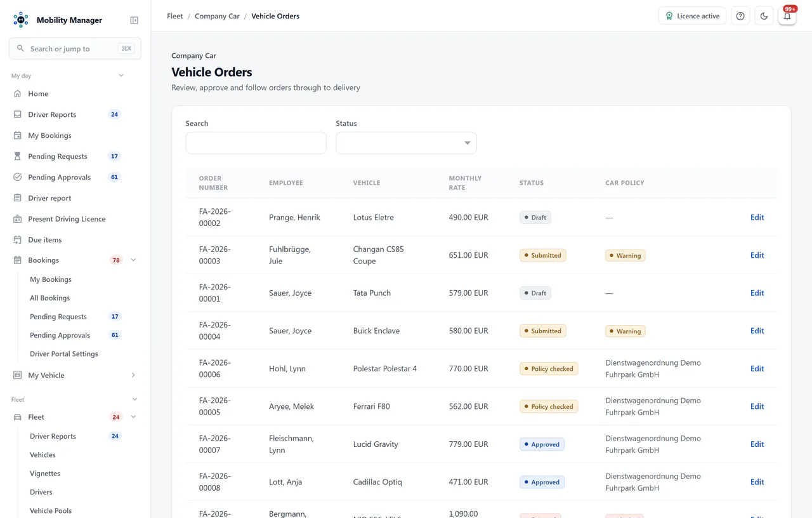Collapse the Fleet menu item chevron
Viewport: 812px width, 518px height.
click(x=133, y=417)
